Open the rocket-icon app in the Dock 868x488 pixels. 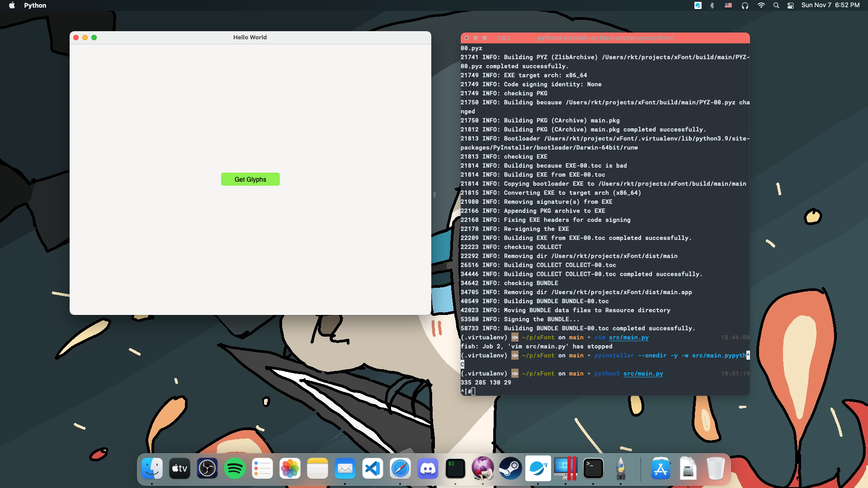pos(621,469)
